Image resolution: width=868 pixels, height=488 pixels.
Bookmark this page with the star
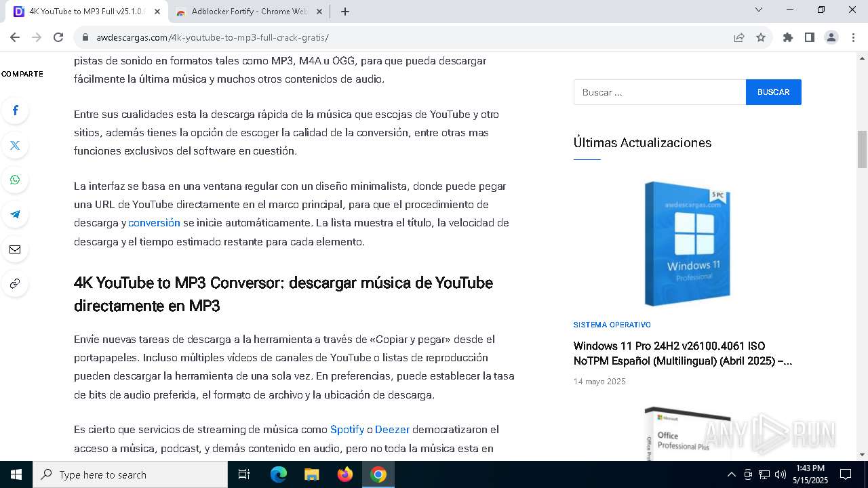[761, 37]
